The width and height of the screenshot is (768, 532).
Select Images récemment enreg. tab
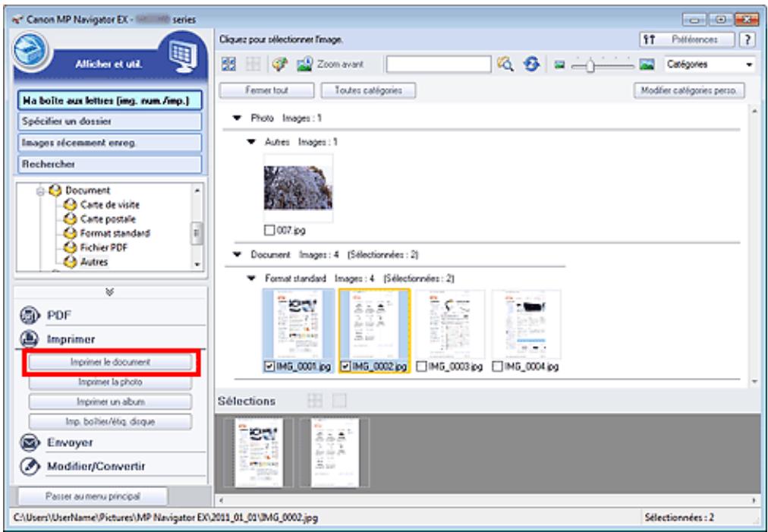coord(110,143)
